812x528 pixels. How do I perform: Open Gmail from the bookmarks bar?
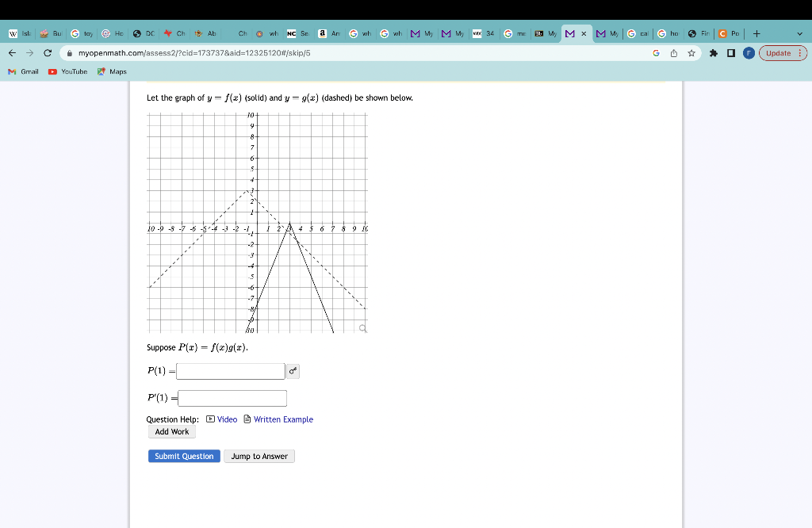[22, 71]
